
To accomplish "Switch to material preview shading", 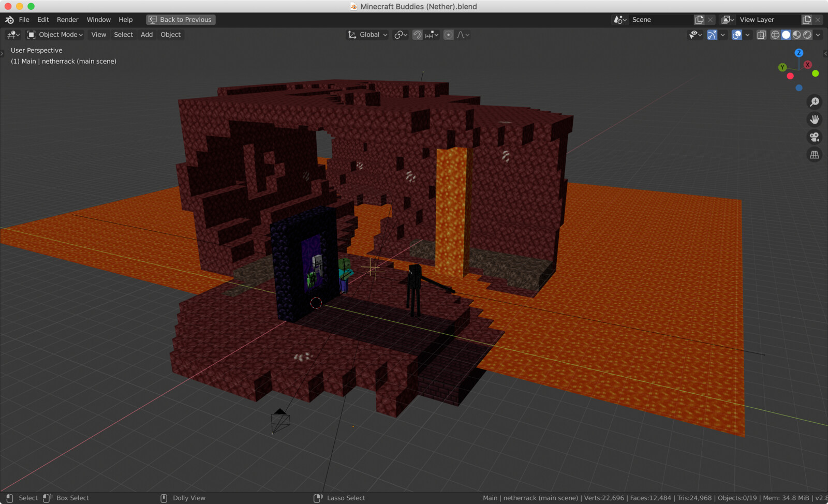I will [797, 35].
